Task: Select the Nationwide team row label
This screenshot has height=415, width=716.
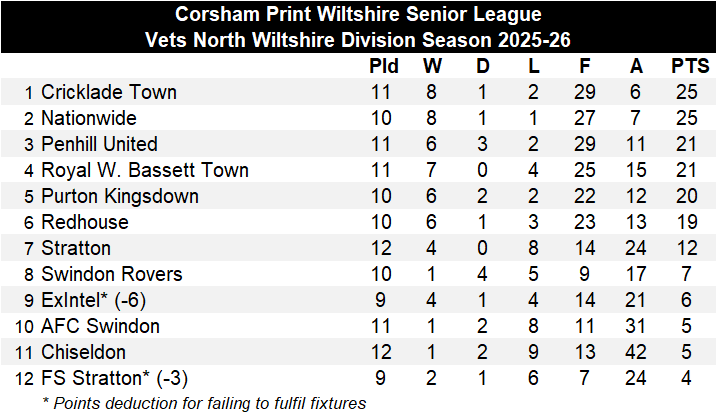Action: point(88,118)
